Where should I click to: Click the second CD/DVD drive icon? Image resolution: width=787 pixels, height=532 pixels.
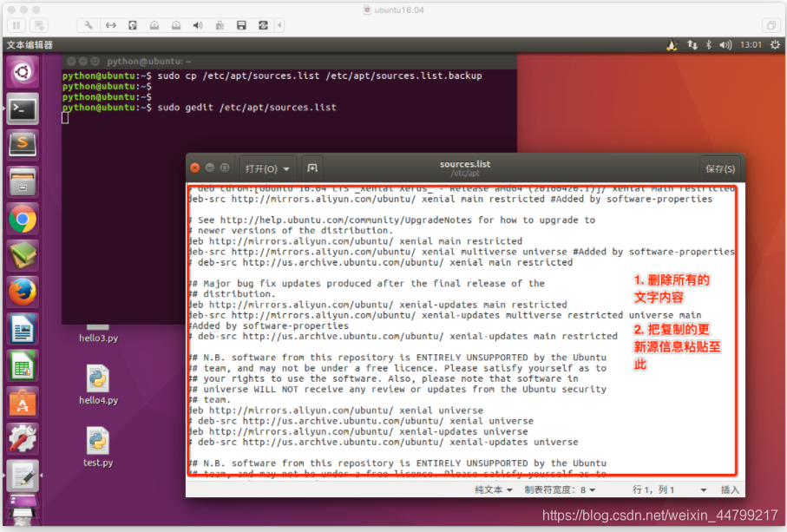click(176, 25)
